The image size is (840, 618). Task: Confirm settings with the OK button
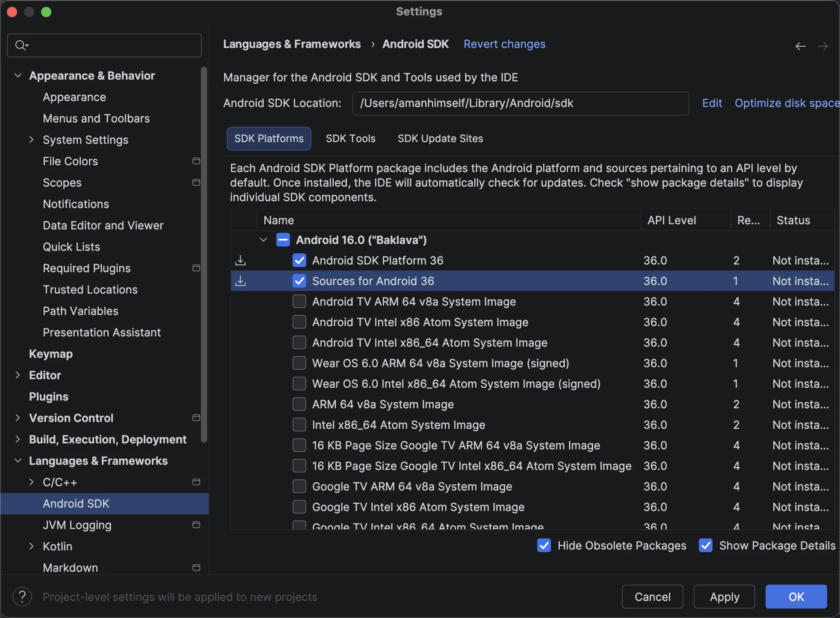[796, 597]
